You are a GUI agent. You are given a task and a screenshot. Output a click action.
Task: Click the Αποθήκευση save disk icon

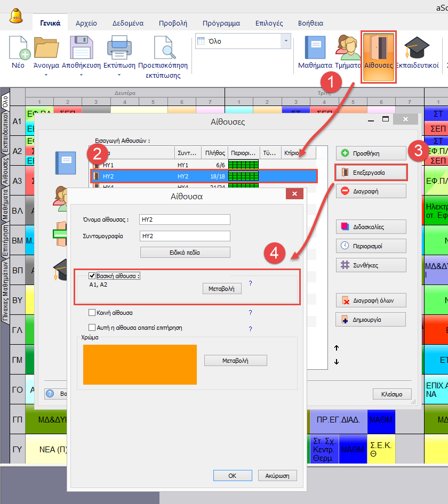point(81,48)
